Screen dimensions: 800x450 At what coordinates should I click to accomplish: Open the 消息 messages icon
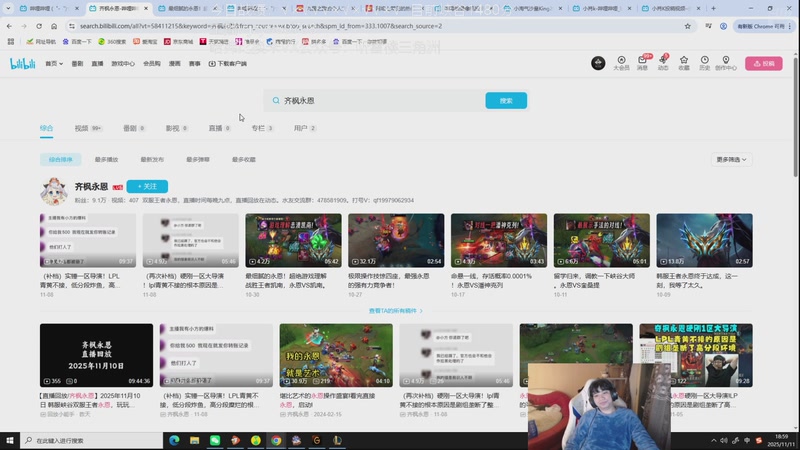pyautogui.click(x=642, y=63)
